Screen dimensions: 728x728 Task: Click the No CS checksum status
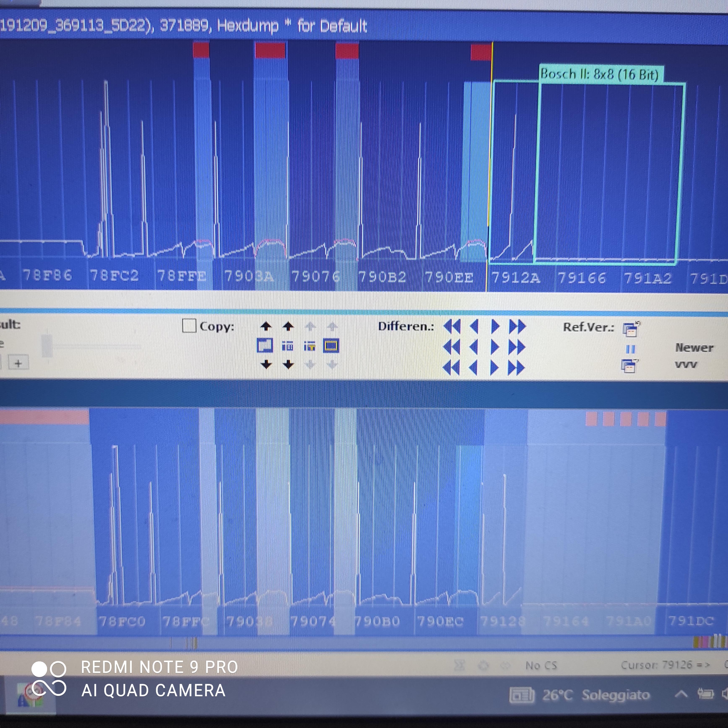(541, 666)
